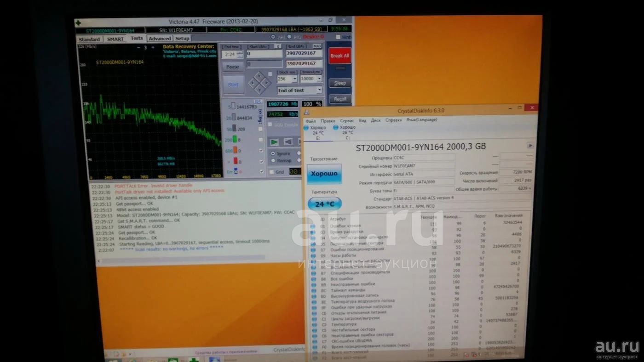This screenshot has width=644, height=362.
Task: Toggle the Hints checkbox
Action: [338, 37]
